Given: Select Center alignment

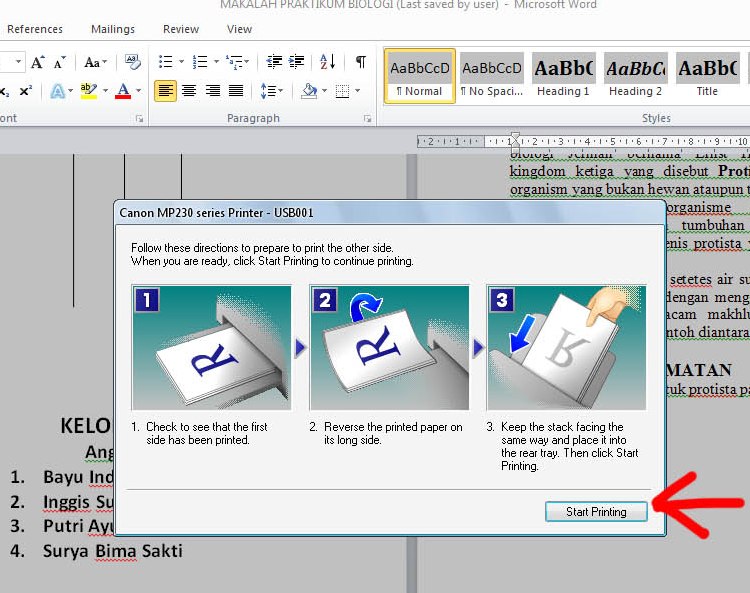Looking at the screenshot, I should pyautogui.click(x=189, y=91).
